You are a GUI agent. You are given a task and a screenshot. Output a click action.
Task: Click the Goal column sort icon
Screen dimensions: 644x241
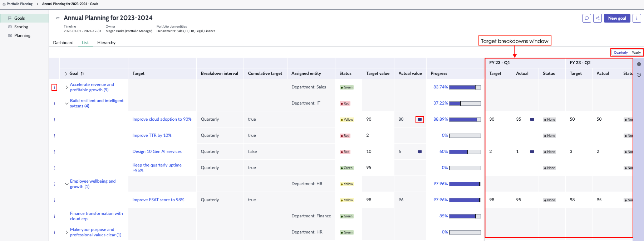(83, 74)
